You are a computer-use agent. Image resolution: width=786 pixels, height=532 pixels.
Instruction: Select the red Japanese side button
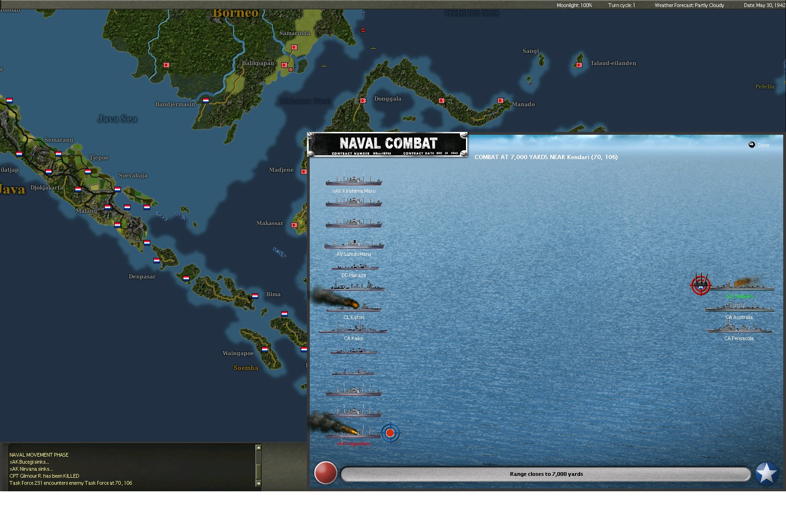[x=326, y=473]
